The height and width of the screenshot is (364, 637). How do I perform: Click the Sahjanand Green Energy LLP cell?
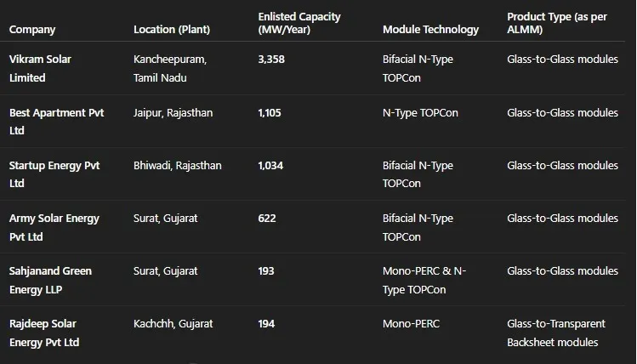point(50,280)
